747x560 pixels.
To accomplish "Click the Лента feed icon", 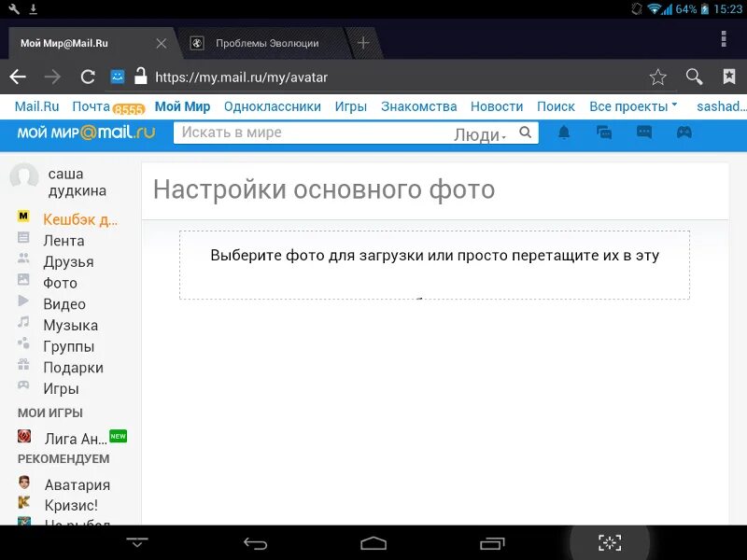I will (23, 237).
